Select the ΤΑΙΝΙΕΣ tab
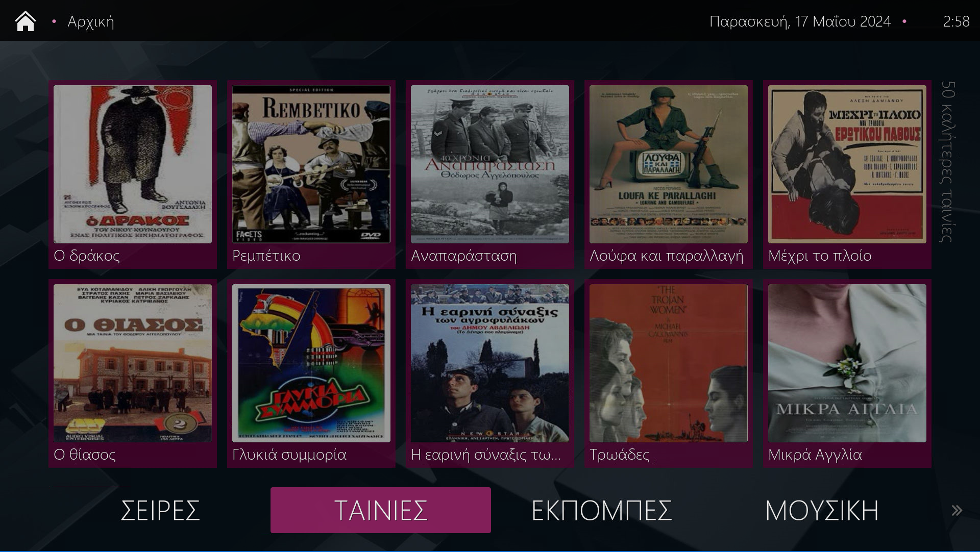The width and height of the screenshot is (980, 552). (381, 510)
